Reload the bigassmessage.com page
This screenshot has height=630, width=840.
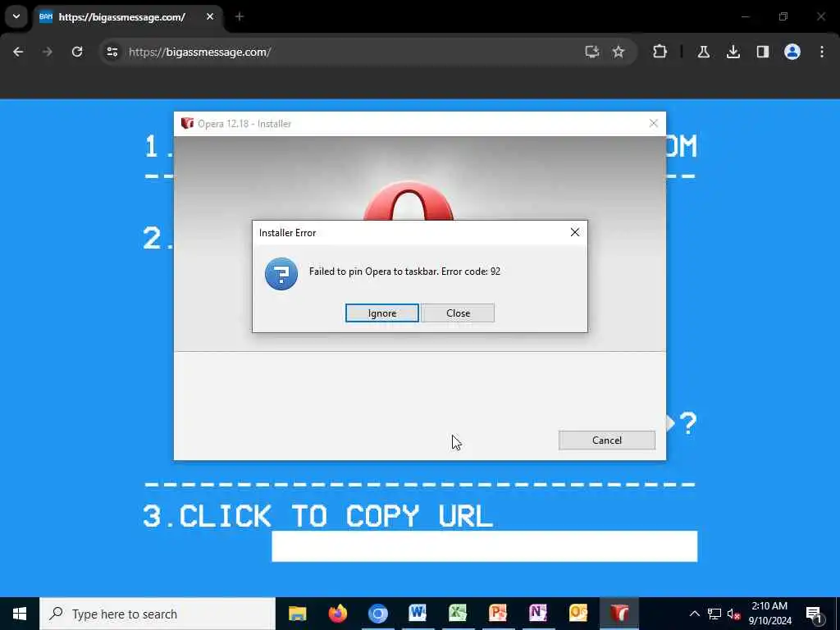click(77, 52)
